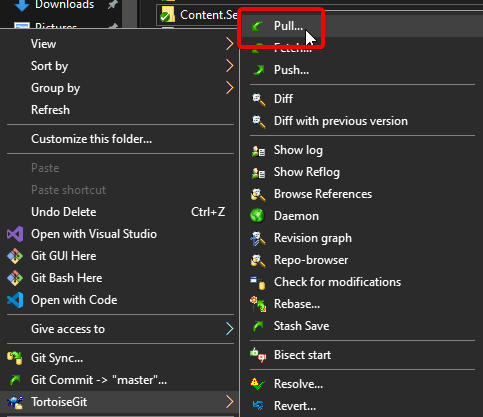Screen dimensions: 483x417
Task: Choose Git Bash Here
Action: [x=120, y=278]
